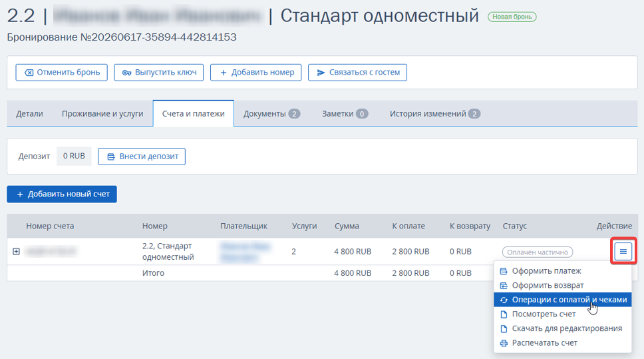
Task: Choose Оформить платеж from action menu
Action: coord(563,271)
